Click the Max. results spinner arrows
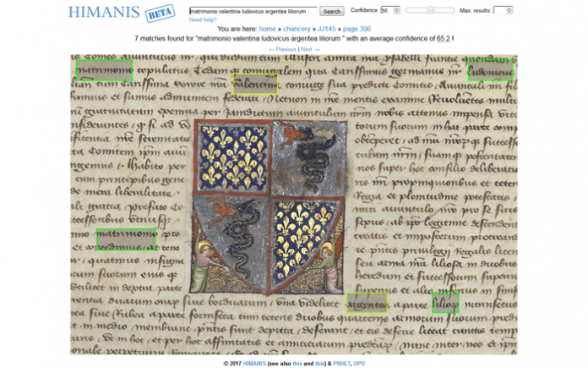 [509, 10]
